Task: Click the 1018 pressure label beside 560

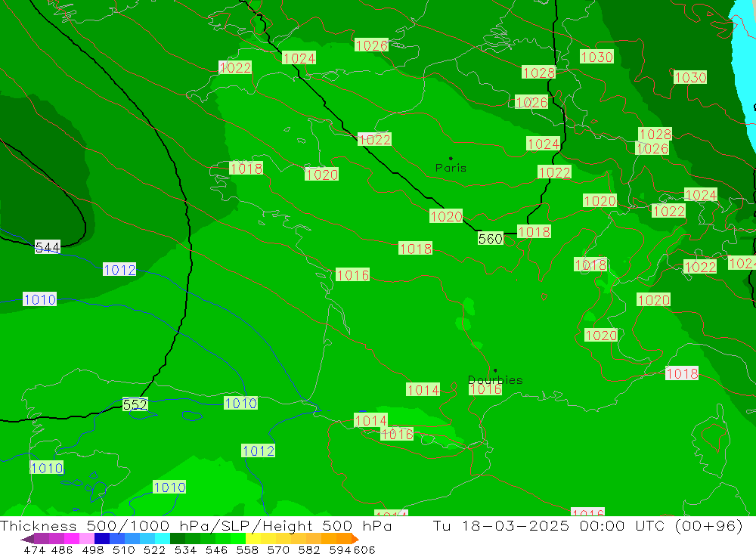Action: tap(534, 232)
